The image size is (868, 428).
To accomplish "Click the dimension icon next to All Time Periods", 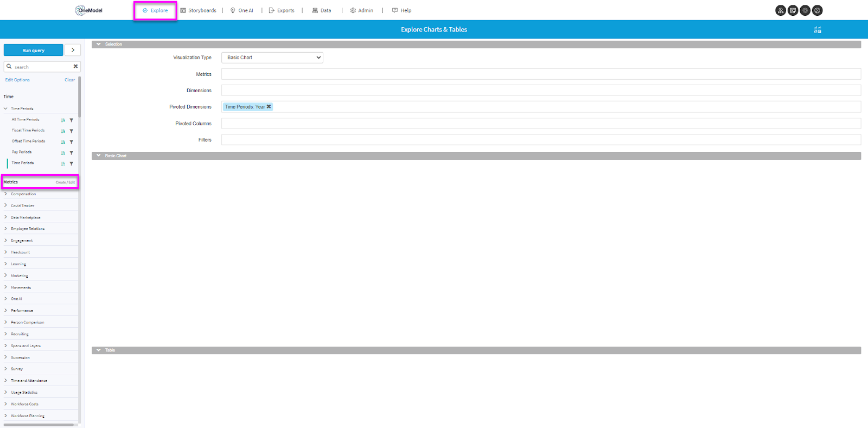I will pyautogui.click(x=63, y=120).
